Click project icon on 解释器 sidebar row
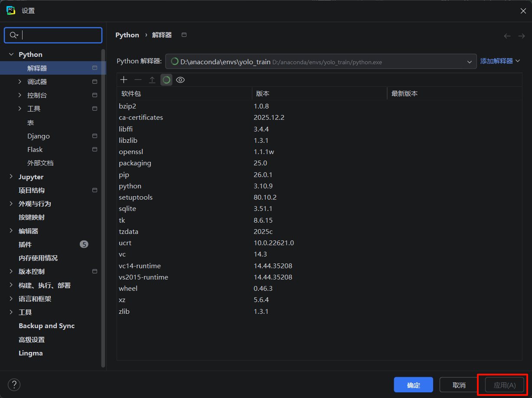The height and width of the screenshot is (398, 532). (95, 68)
